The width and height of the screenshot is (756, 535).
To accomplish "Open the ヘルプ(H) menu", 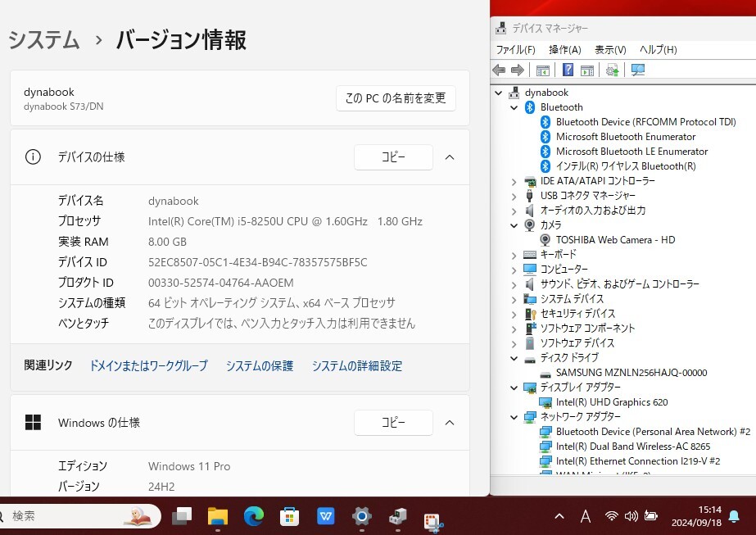I will [659, 50].
